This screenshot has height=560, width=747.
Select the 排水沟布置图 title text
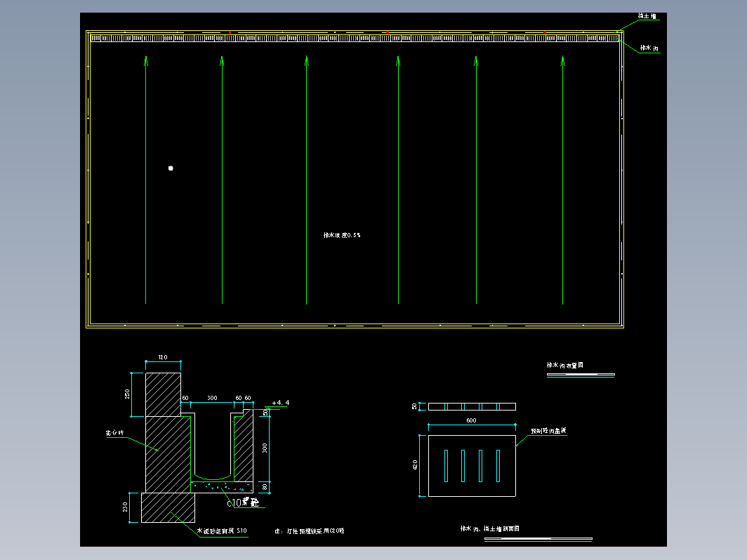[565, 365]
